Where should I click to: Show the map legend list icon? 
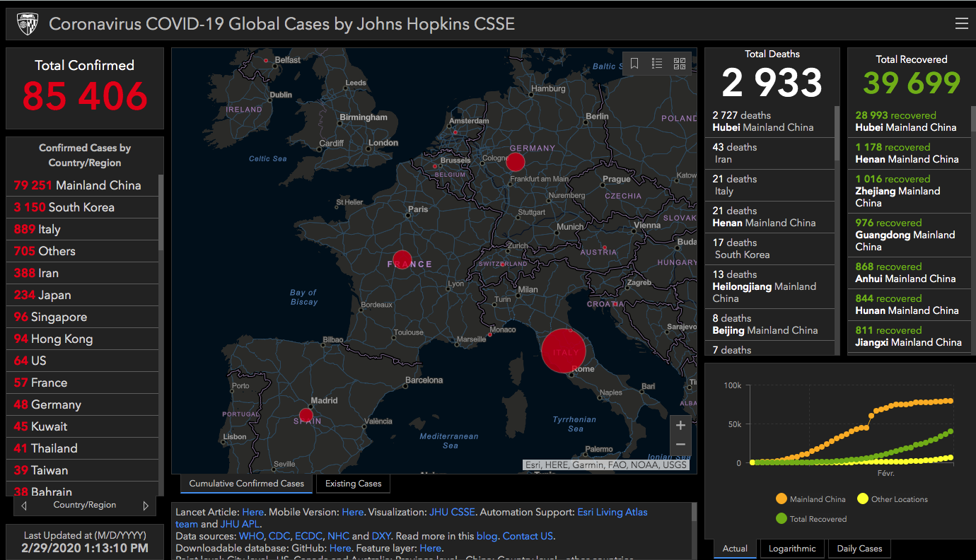pos(657,64)
